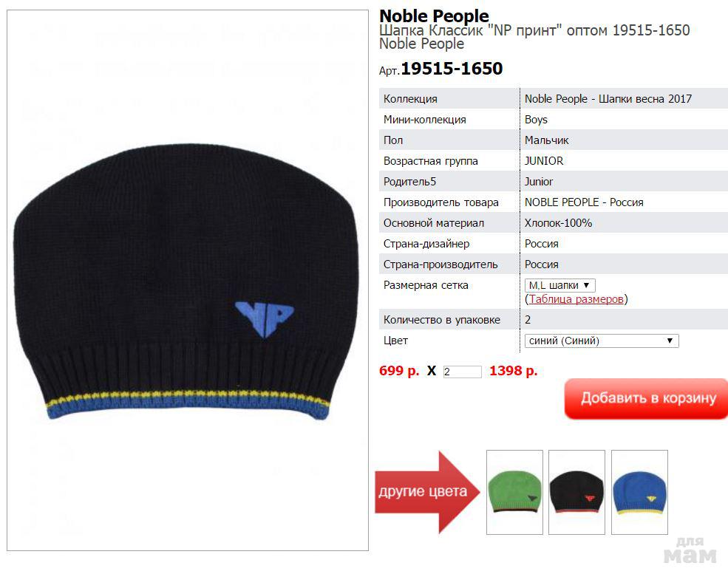This screenshot has width=728, height=574.
Task: Click the green hat color thumbnail
Action: point(514,492)
